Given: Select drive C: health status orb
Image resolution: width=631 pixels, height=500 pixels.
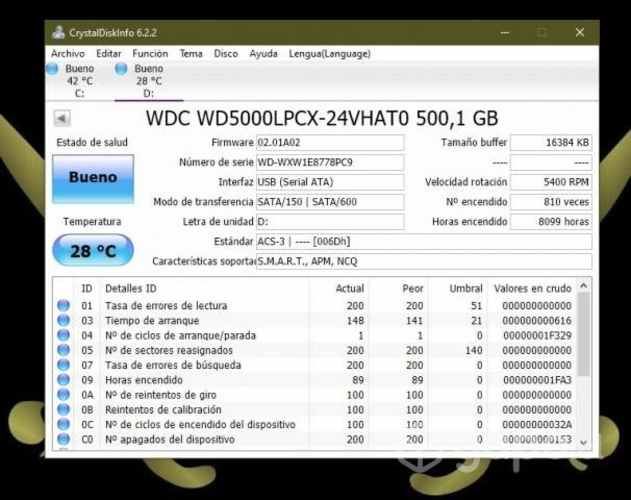Looking at the screenshot, I should (x=52, y=69).
